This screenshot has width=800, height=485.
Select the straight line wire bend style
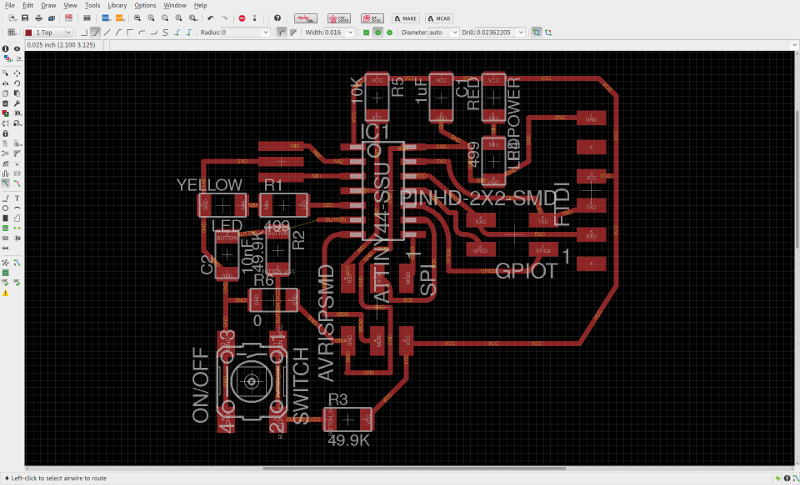click(x=107, y=32)
